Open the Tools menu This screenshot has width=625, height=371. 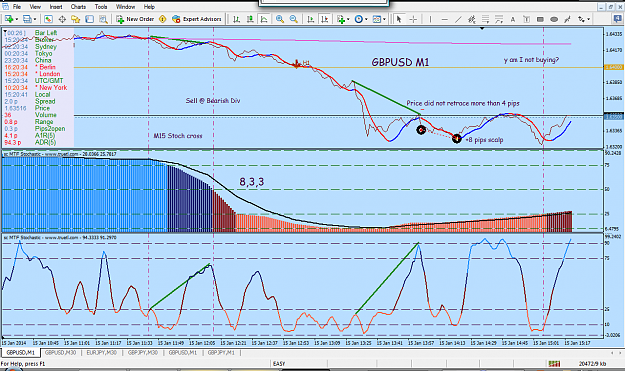coord(101,7)
